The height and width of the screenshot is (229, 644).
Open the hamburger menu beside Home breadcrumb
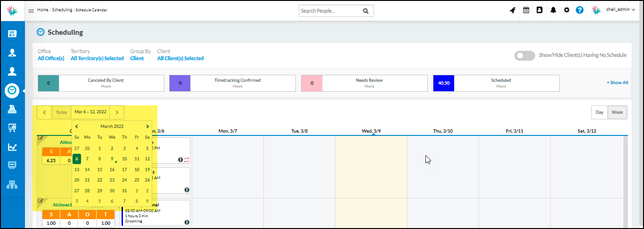[x=31, y=11]
